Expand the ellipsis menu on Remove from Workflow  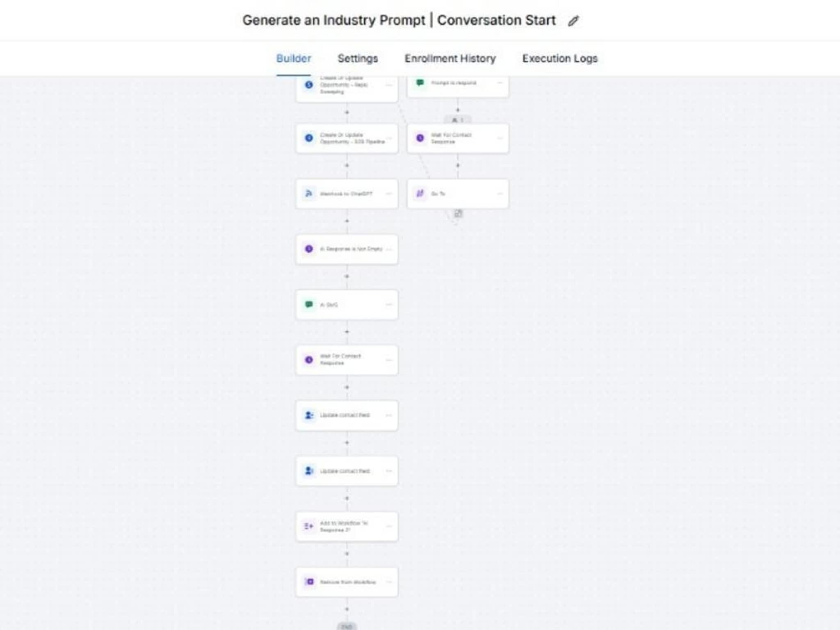tap(389, 582)
